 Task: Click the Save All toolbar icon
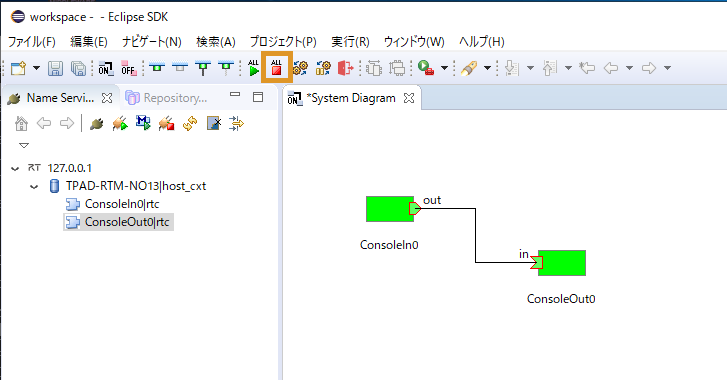pos(78,68)
